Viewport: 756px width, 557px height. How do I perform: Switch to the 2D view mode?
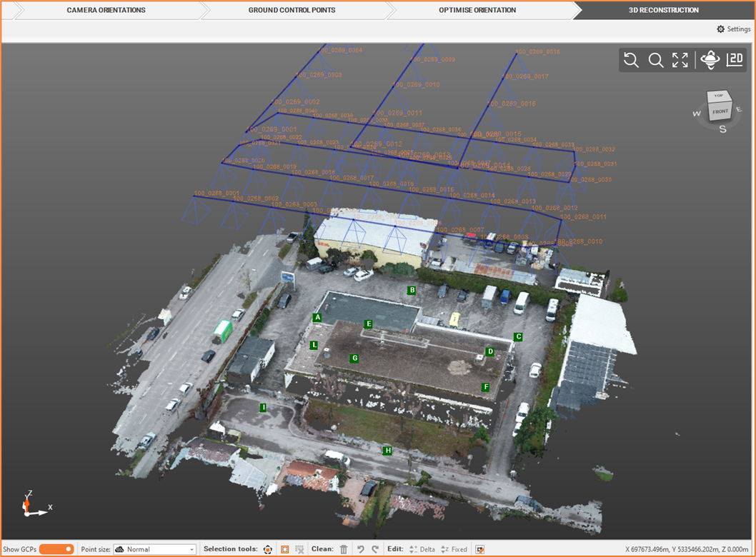point(735,61)
